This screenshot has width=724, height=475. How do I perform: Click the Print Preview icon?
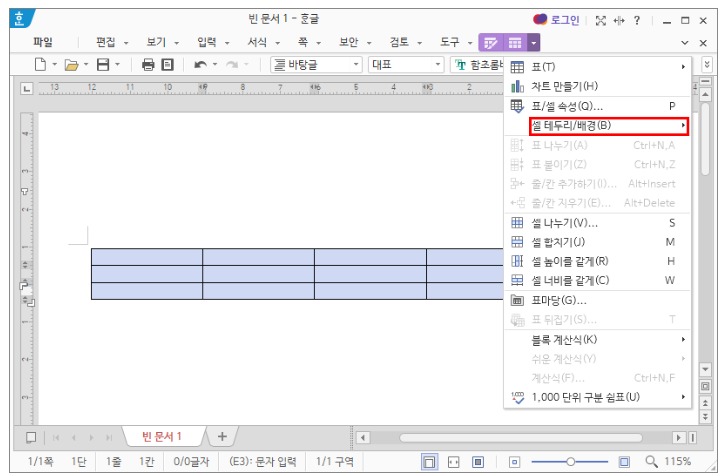click(x=167, y=64)
